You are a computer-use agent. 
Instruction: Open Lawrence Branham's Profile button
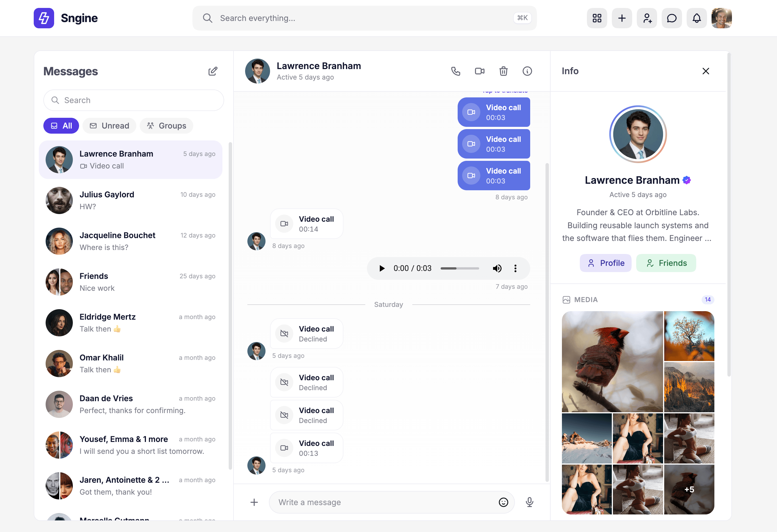tap(606, 263)
